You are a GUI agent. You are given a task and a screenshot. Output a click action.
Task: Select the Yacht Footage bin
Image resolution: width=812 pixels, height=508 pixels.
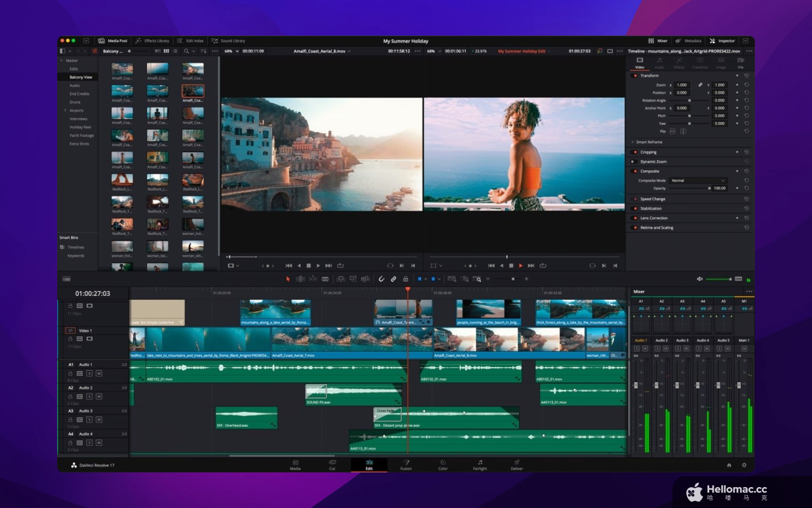click(81, 135)
